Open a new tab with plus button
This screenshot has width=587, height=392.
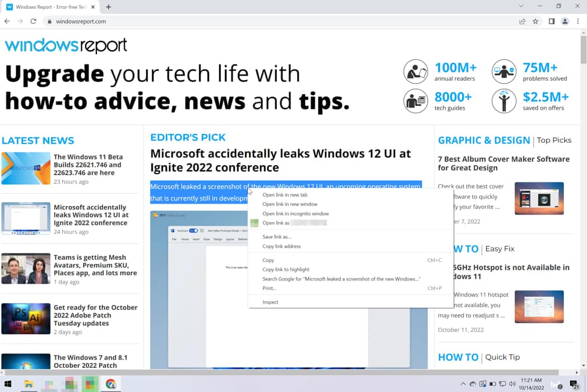(109, 7)
